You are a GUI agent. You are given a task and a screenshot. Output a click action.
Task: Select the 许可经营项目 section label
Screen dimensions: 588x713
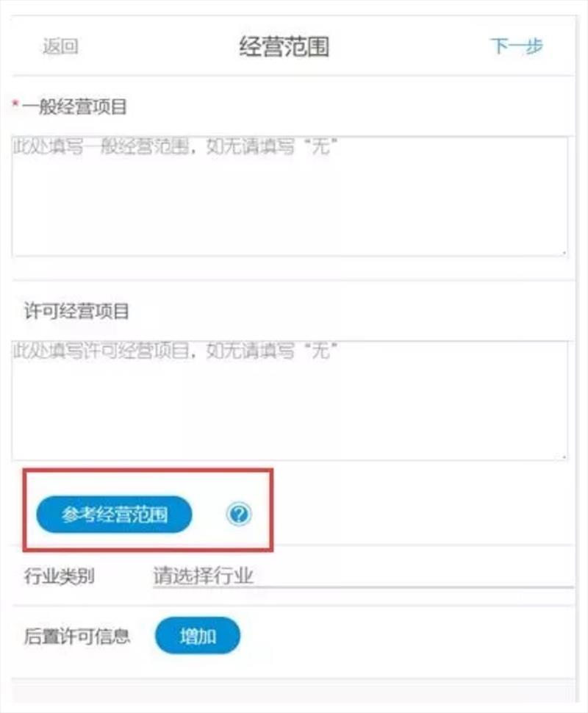coord(76,311)
